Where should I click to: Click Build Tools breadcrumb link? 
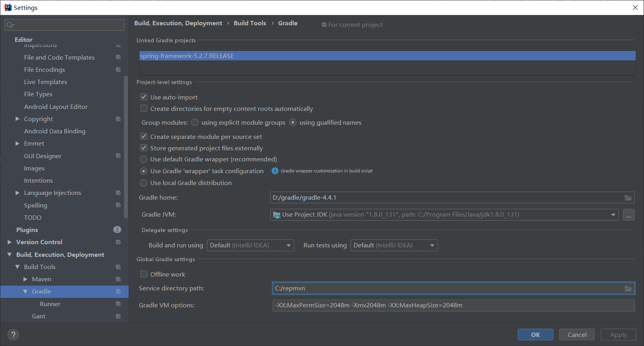(250, 23)
